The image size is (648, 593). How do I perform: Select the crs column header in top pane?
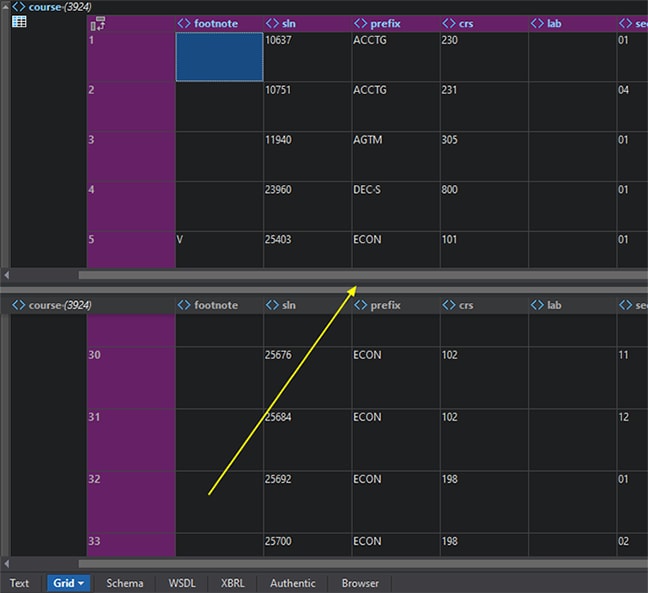pos(466,23)
